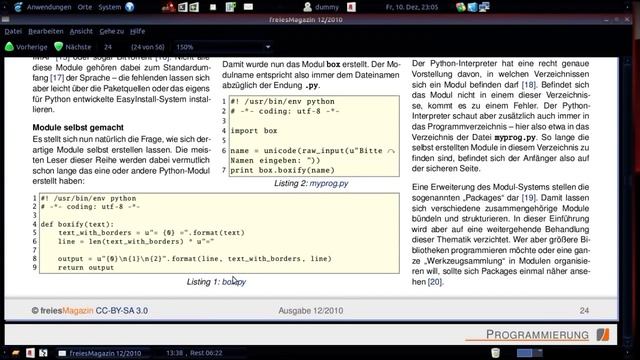
Task: Open the Ansicht menu
Action: pos(81,31)
